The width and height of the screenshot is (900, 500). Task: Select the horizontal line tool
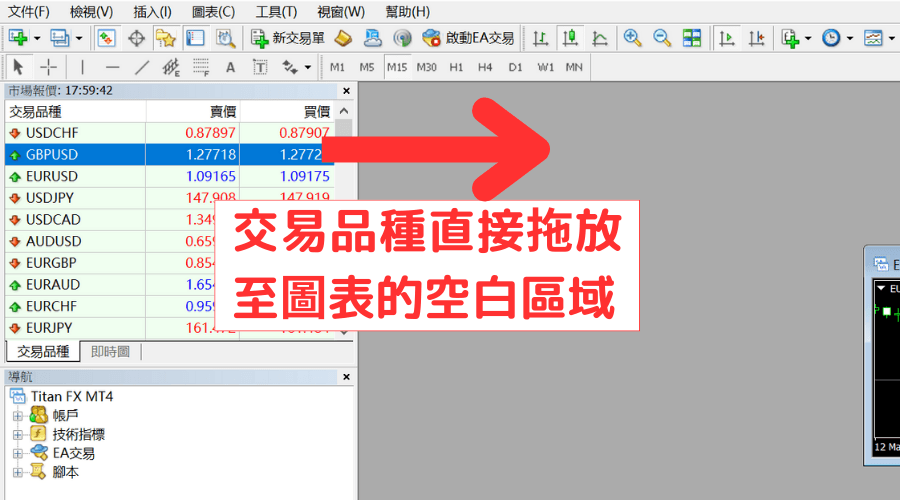(112, 68)
